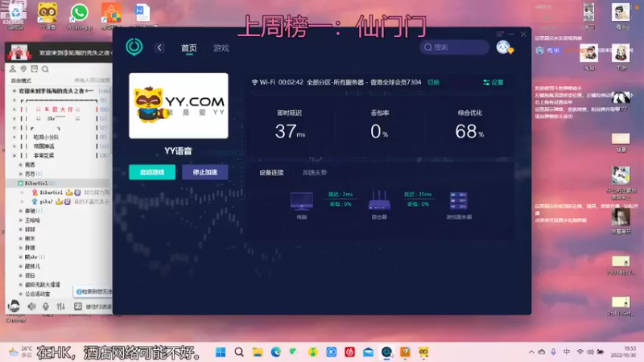Click the YY.COM game cover thumbnail
The image size is (644, 362).
click(179, 105)
